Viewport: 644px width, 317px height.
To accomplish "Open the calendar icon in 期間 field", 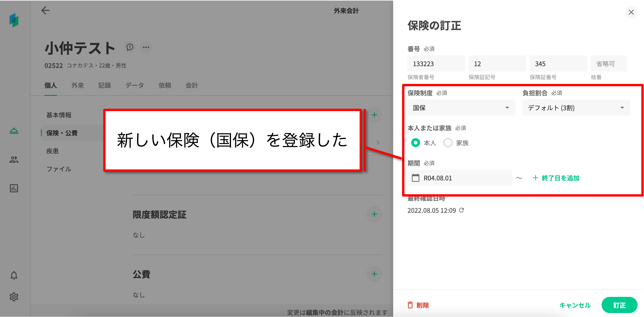I will tap(416, 178).
